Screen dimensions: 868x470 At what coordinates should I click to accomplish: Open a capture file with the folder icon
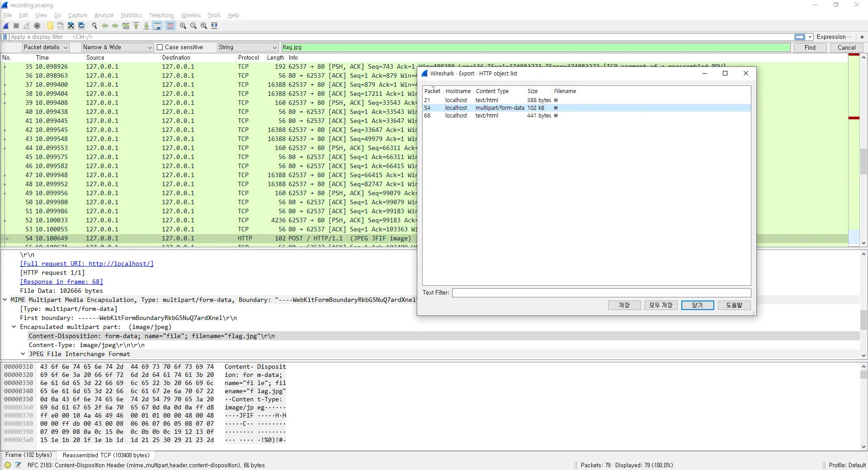(50, 26)
